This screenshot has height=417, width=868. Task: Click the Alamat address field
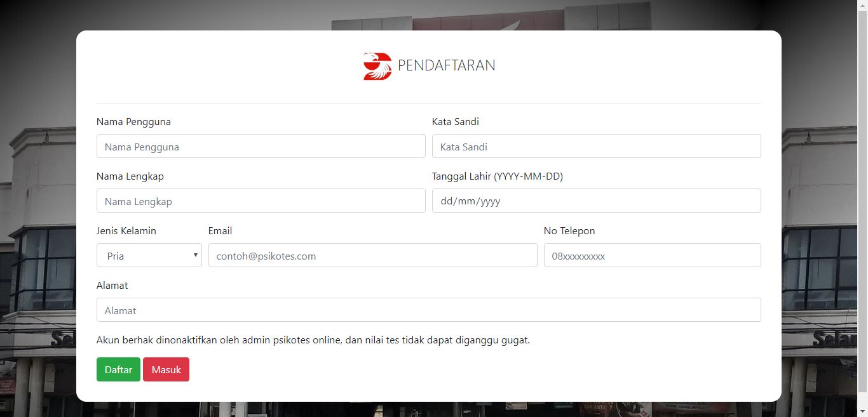[428, 310]
